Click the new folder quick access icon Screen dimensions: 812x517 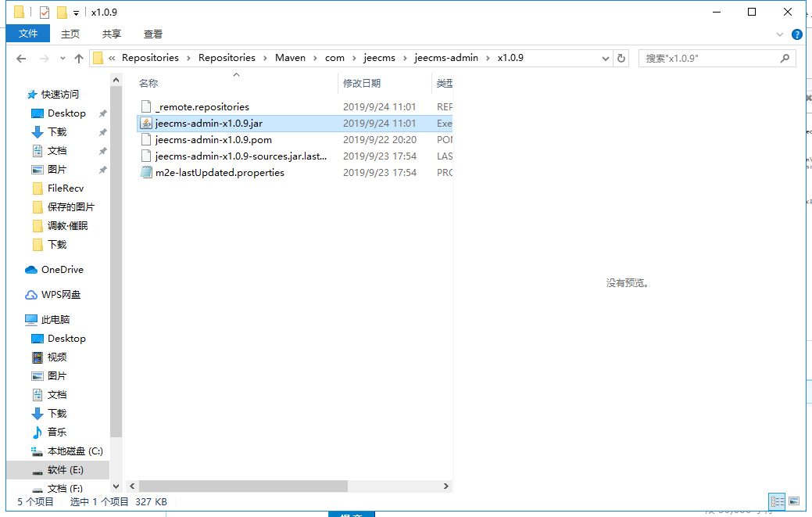coord(62,12)
